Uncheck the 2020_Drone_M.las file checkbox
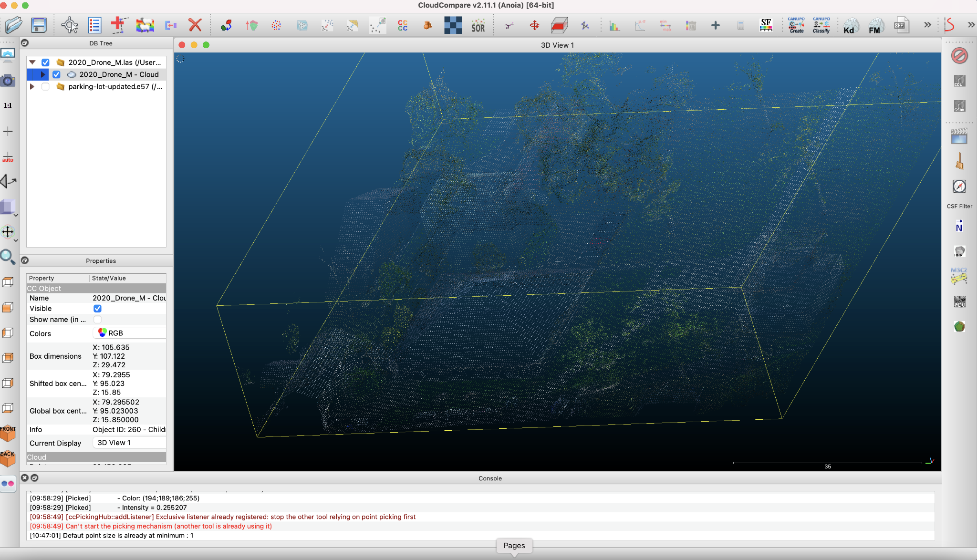 point(46,62)
